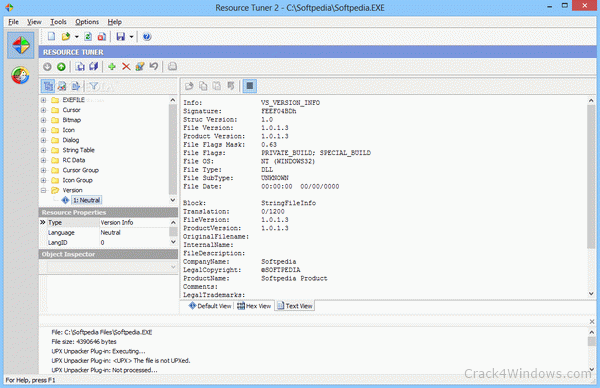Open the resource editor wand icon

[140, 67]
